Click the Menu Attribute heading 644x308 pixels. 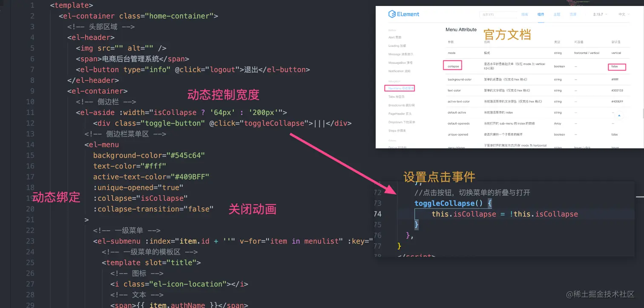(461, 30)
